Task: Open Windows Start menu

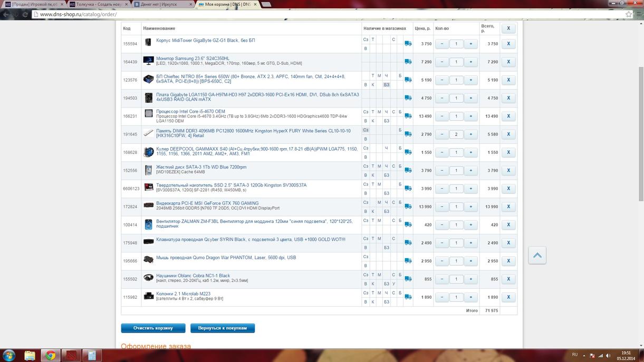Action: (x=9, y=355)
